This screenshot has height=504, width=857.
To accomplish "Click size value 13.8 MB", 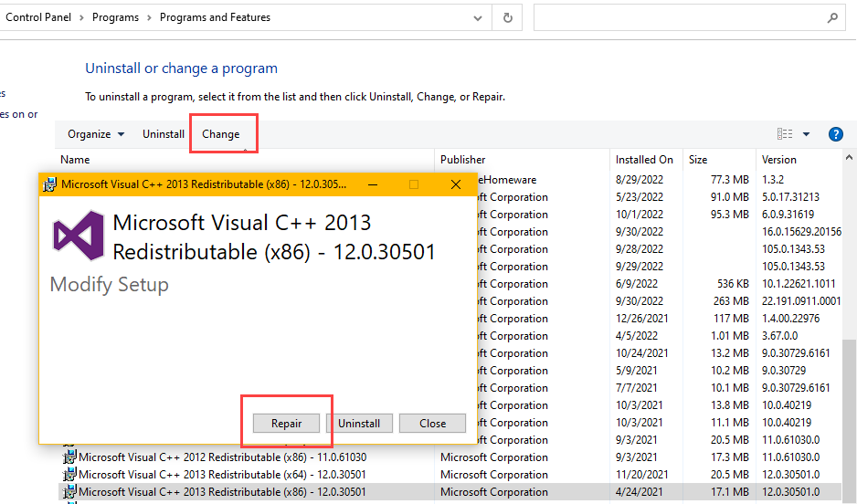I will click(x=730, y=405).
